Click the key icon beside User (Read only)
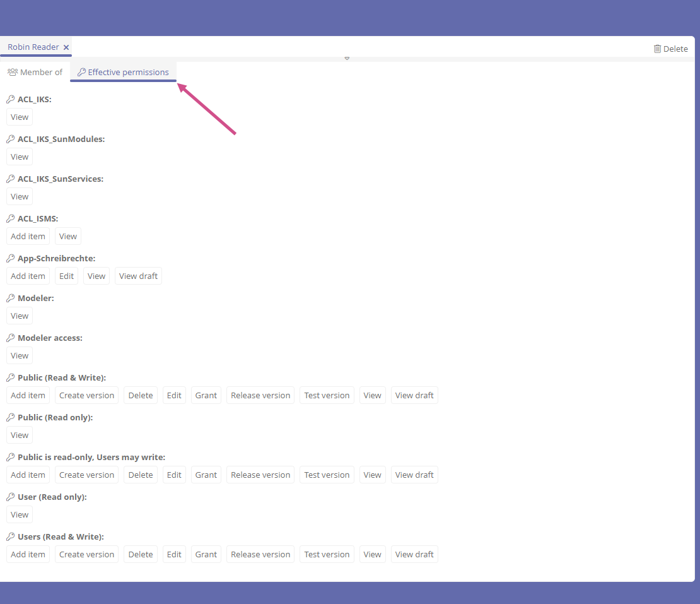 (x=10, y=497)
